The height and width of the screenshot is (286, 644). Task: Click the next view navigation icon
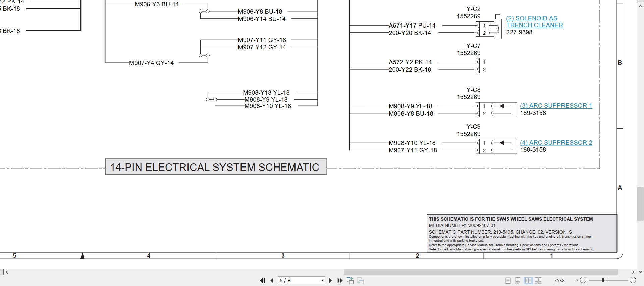360,280
